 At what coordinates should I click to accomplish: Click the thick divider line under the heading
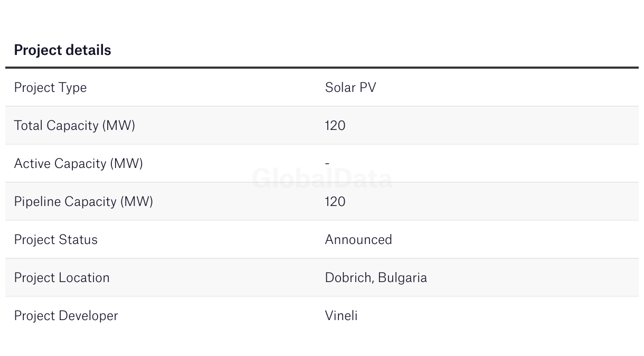322,68
